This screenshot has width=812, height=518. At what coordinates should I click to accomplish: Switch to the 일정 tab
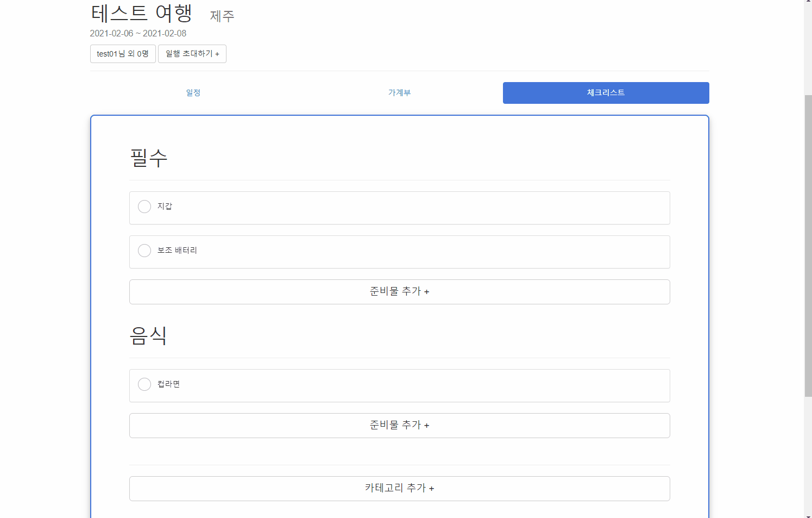coord(193,93)
